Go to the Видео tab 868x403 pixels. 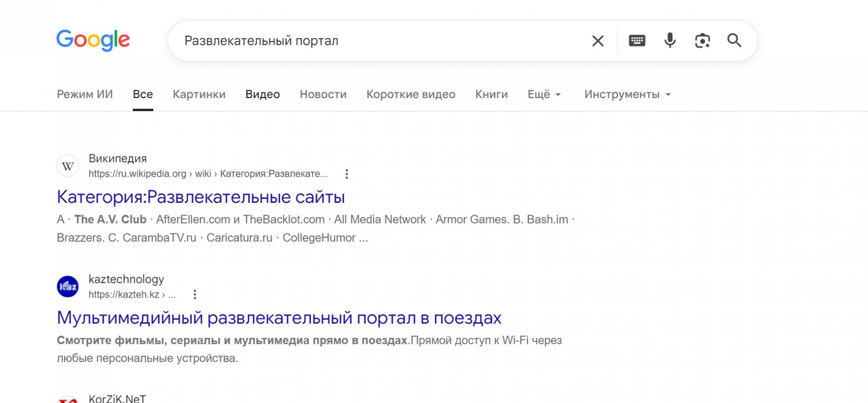[x=263, y=94]
